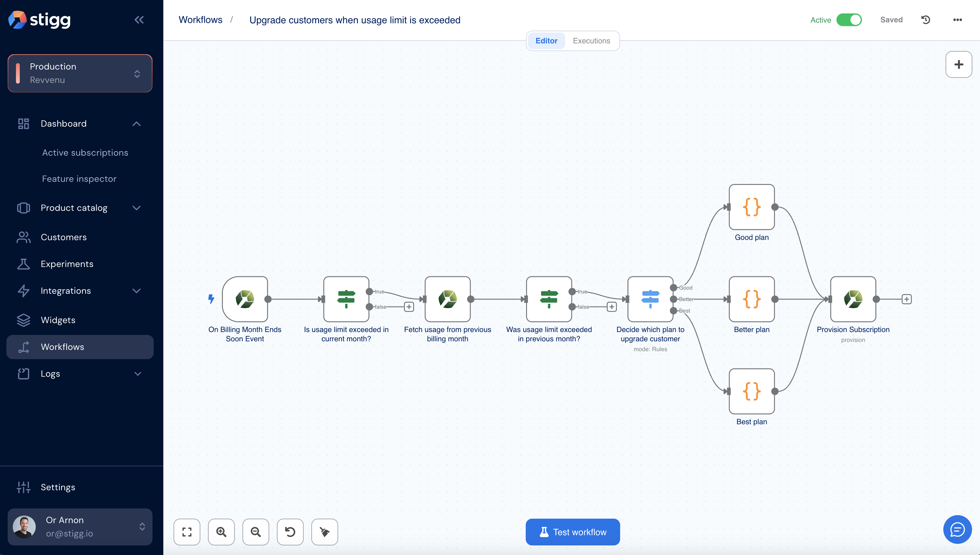Switch to the Executions tab

click(x=591, y=41)
